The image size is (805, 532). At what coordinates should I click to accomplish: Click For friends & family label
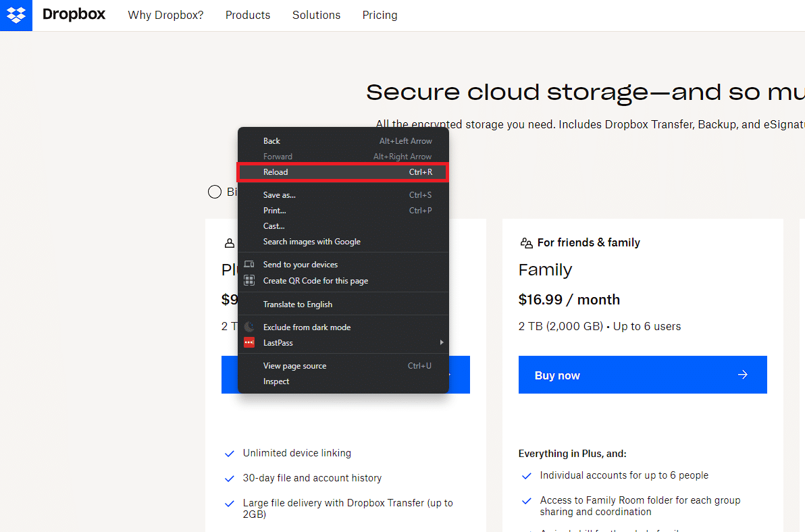coord(588,242)
